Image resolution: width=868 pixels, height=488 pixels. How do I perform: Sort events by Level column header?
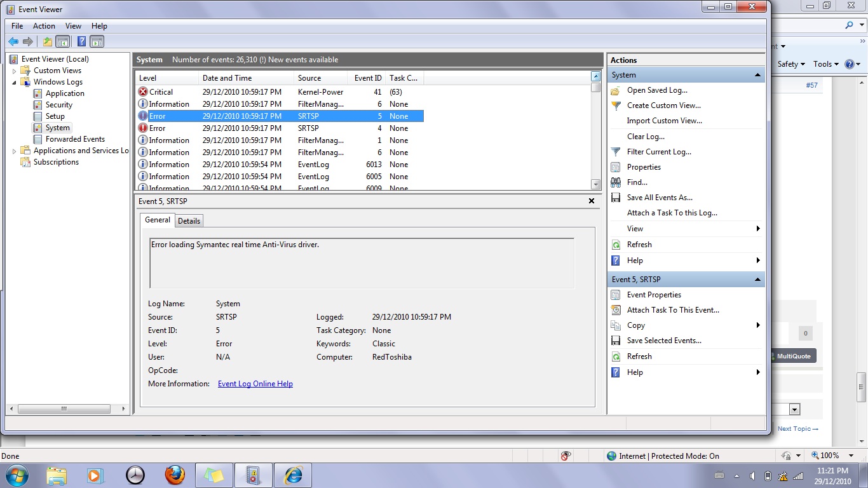(x=167, y=78)
